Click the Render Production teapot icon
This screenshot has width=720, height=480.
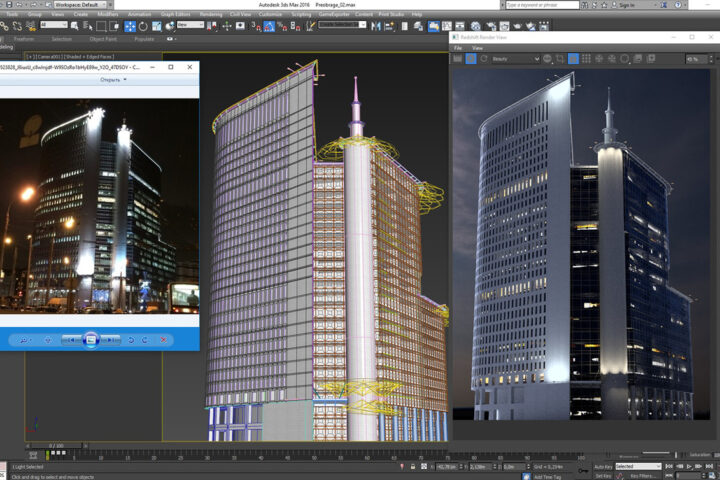click(x=518, y=27)
